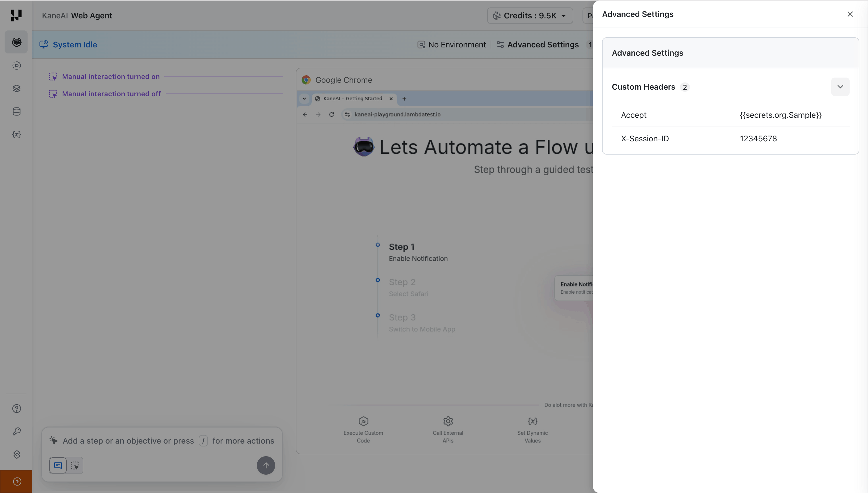Click the {{secrets.org.Sample}} header value
Screen dimensions: 868x493
click(x=780, y=115)
